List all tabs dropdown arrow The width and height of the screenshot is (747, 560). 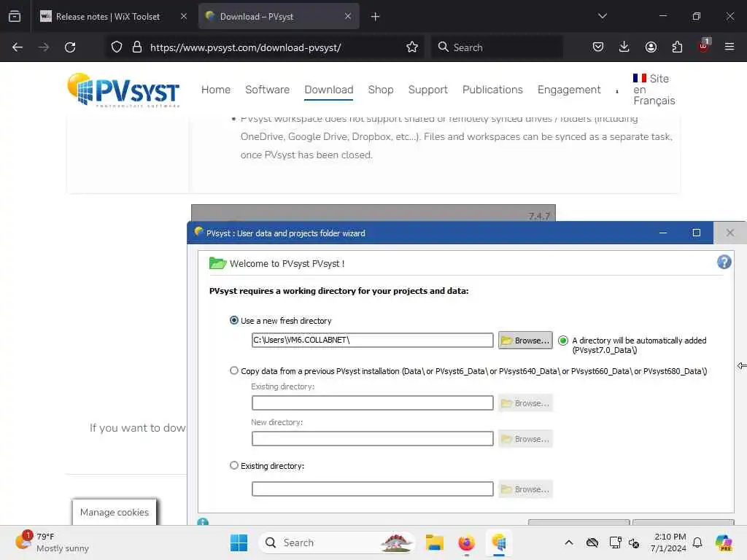click(602, 16)
